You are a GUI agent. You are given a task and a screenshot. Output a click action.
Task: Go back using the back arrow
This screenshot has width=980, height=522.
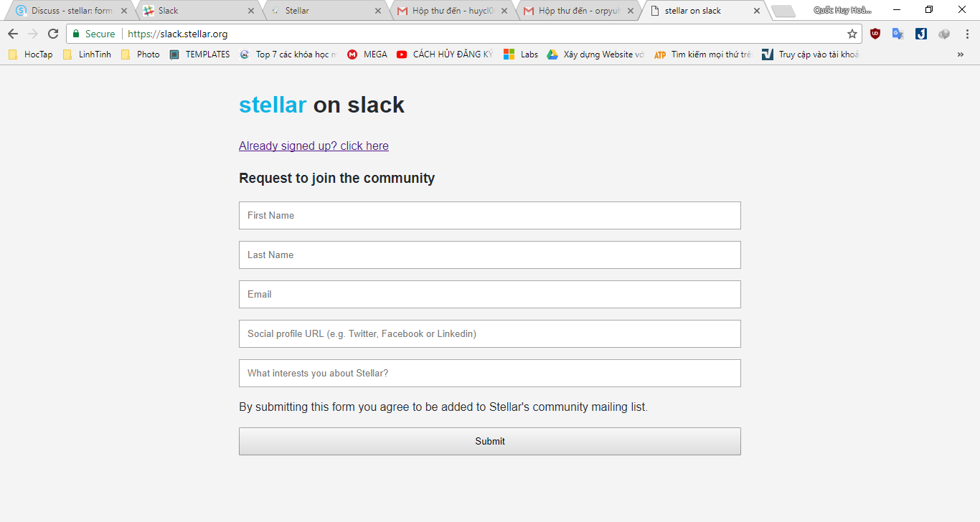[x=13, y=34]
